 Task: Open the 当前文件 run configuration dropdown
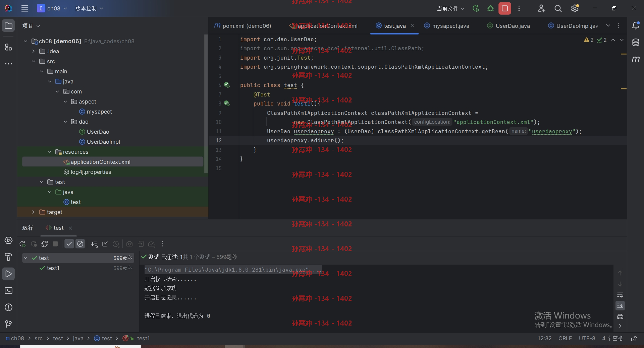450,8
